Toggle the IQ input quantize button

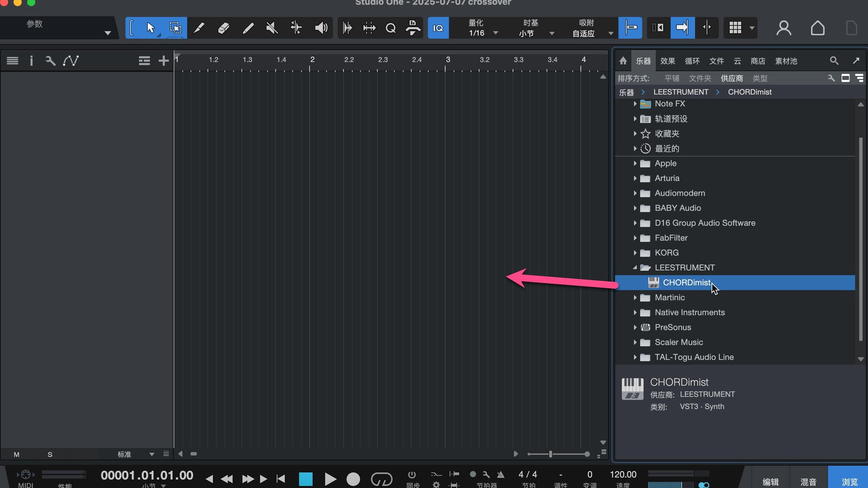tap(438, 28)
